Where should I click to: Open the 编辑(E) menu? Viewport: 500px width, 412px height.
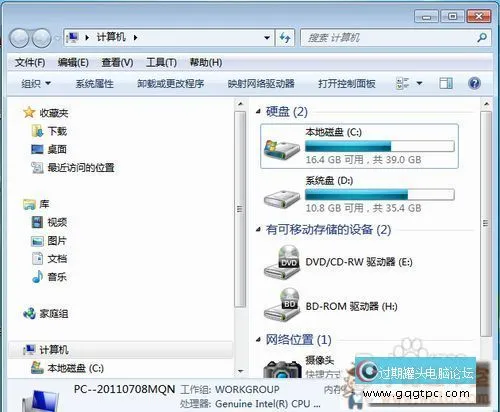click(x=73, y=62)
